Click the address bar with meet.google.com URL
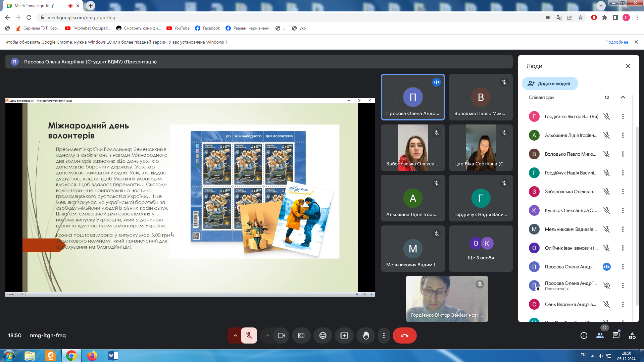 (289, 17)
